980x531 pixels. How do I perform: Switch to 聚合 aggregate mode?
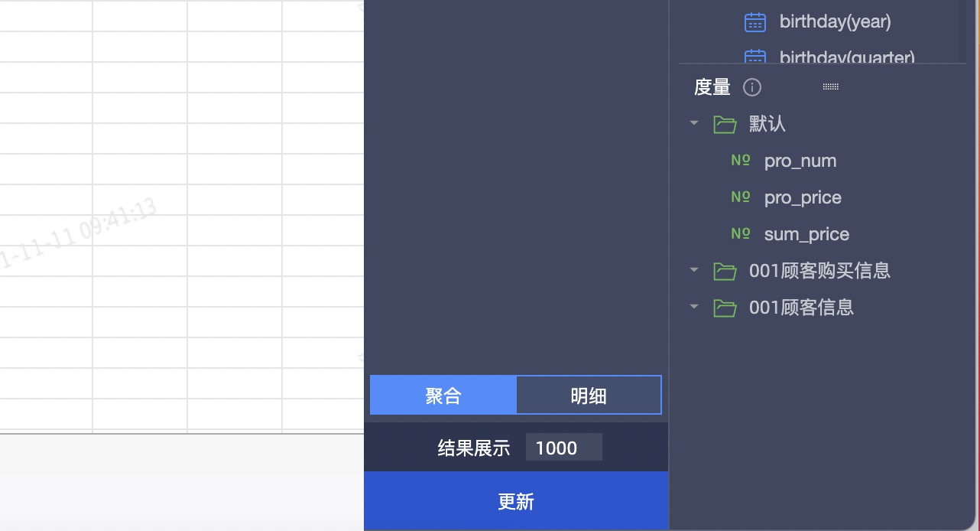coord(443,396)
